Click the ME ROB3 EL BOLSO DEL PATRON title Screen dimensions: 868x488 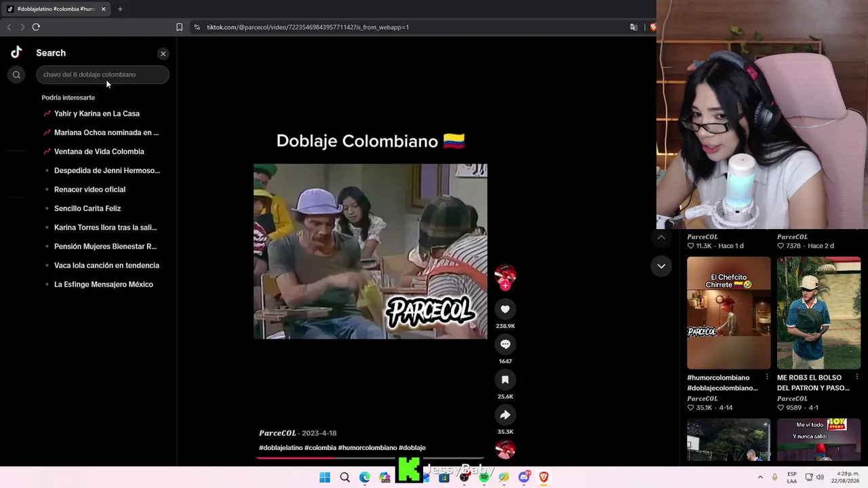pyautogui.click(x=813, y=383)
